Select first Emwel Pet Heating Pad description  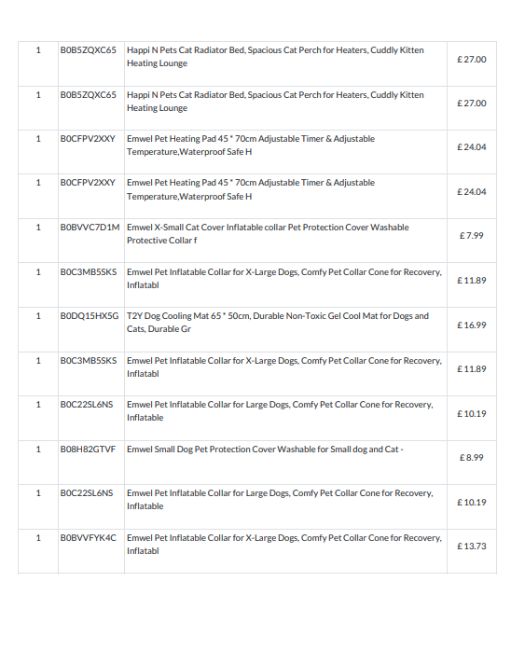point(251,145)
